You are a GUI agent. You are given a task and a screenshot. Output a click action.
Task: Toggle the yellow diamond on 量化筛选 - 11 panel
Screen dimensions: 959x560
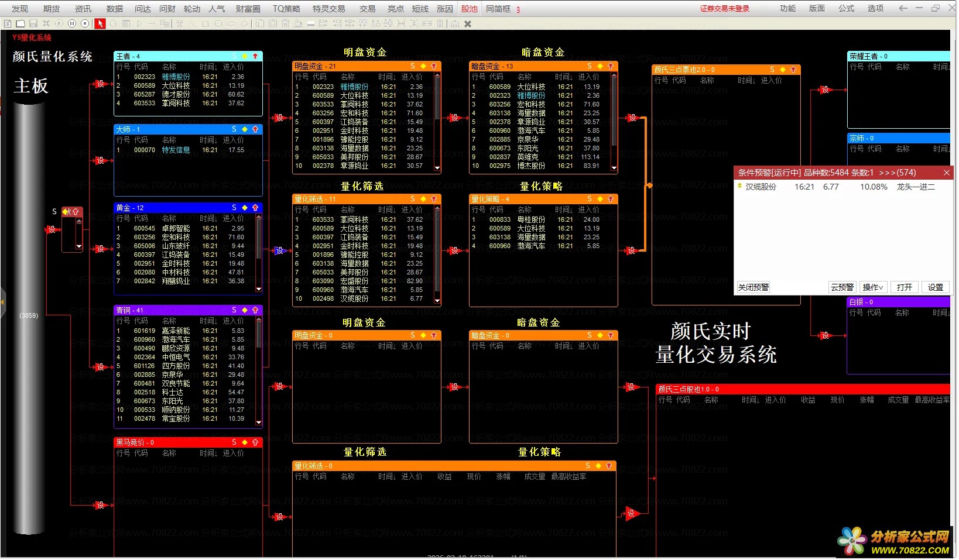click(423, 200)
